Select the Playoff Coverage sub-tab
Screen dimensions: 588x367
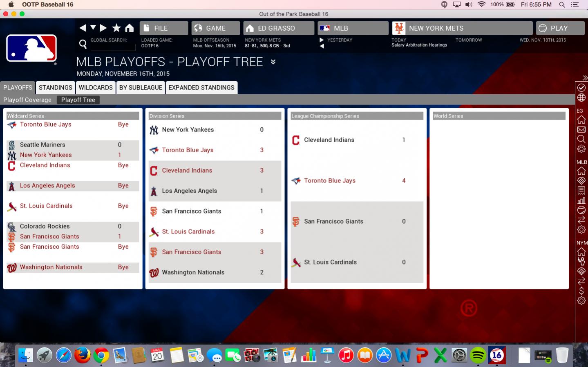(27, 100)
